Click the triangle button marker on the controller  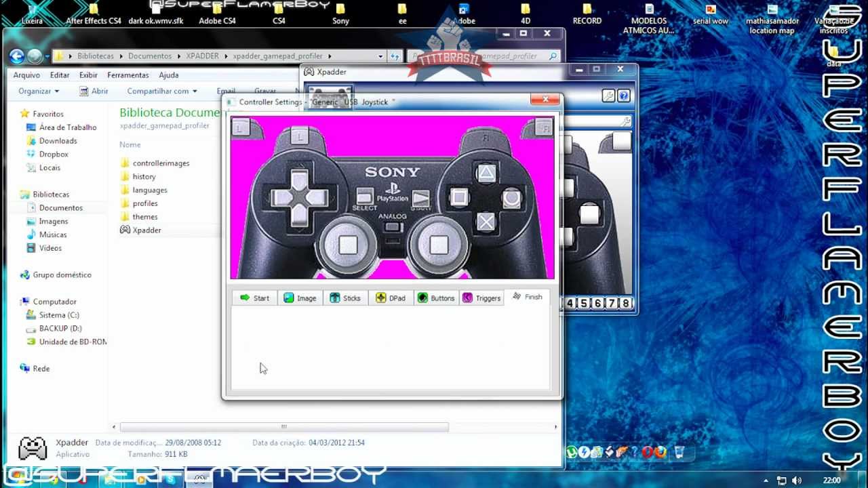pyautogui.click(x=486, y=174)
